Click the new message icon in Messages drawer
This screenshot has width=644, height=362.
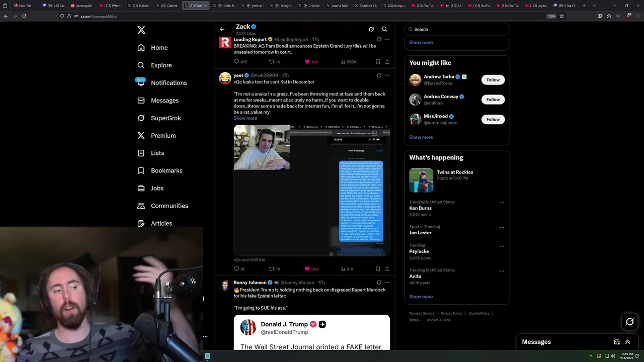(x=617, y=342)
